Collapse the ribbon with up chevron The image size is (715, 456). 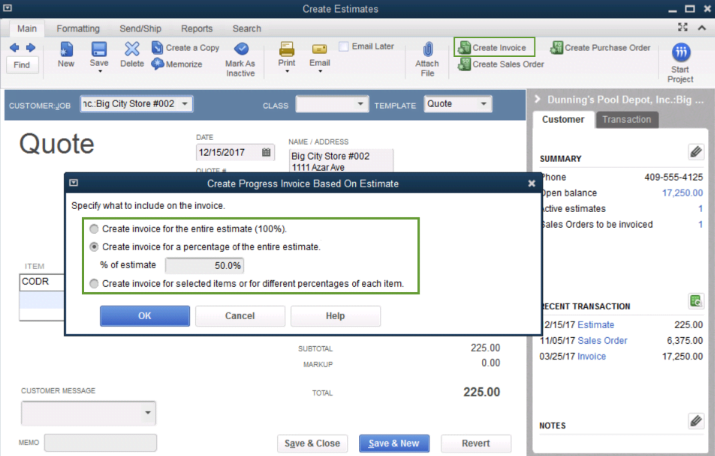702,28
